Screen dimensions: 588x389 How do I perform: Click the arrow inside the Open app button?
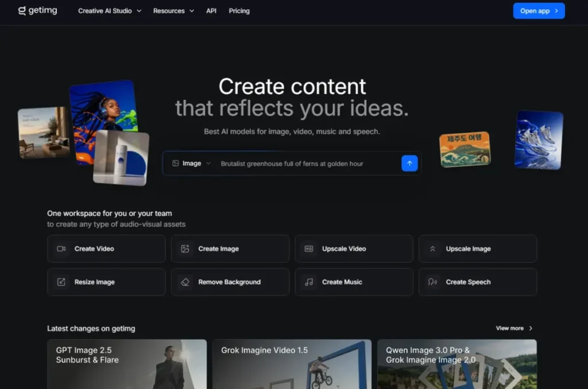[x=556, y=11]
